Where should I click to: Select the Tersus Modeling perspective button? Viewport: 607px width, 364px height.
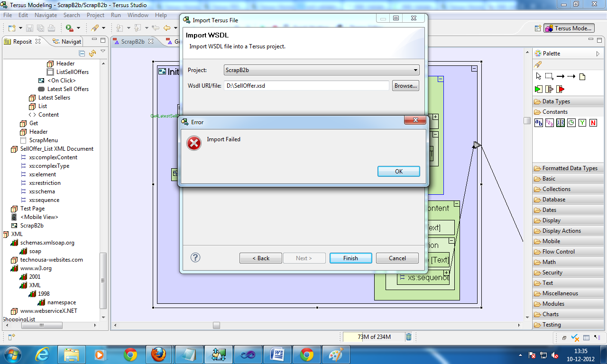click(x=569, y=28)
